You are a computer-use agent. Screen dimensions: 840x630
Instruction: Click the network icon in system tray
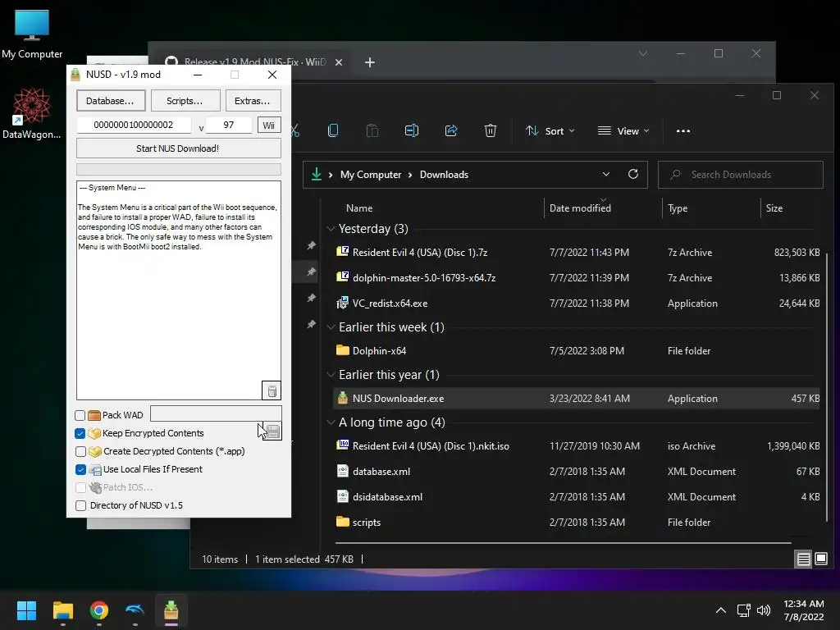(743, 610)
